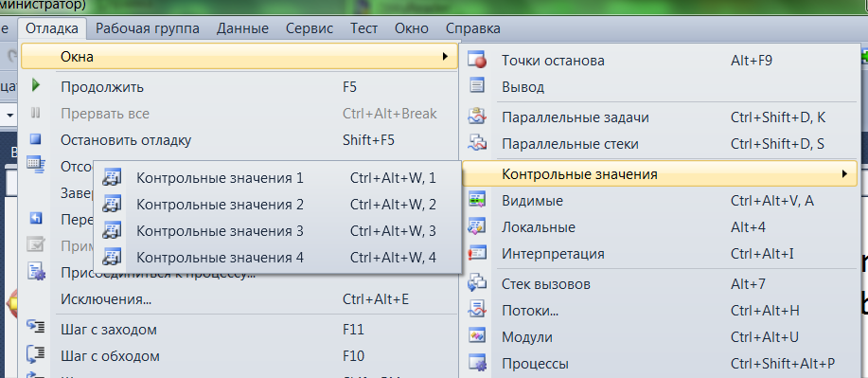The width and height of the screenshot is (868, 378).
Task: Click the Ctrl+Alt+E shortcut text
Action: 376,300
